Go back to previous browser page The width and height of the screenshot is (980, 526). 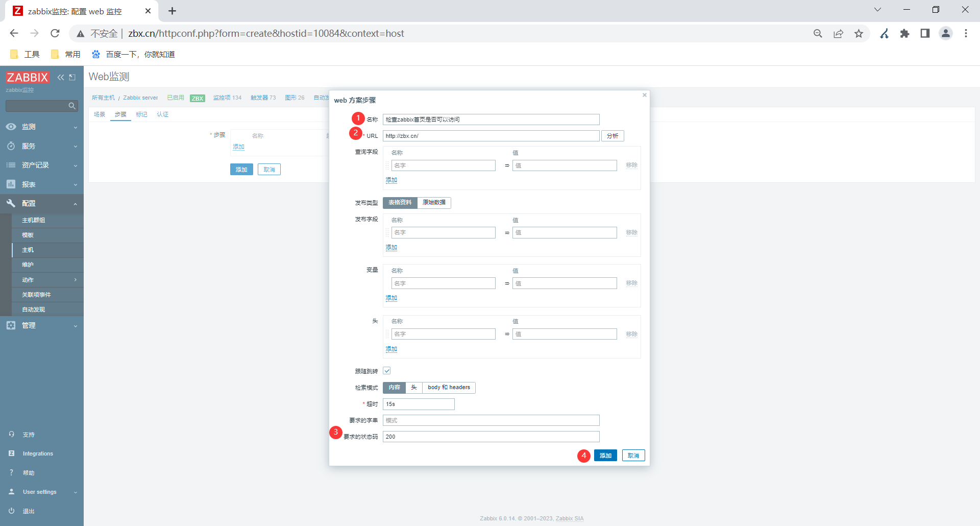(x=14, y=33)
